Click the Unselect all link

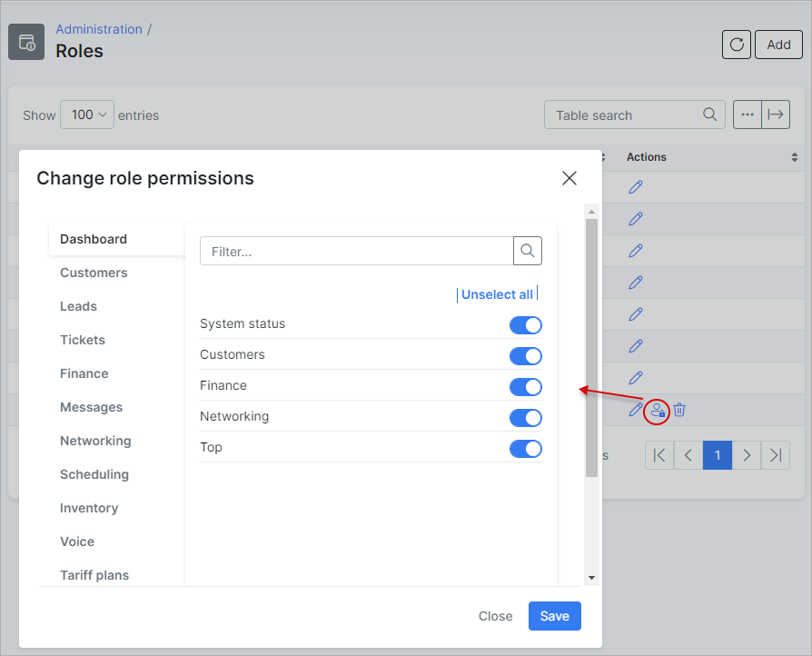[497, 294]
